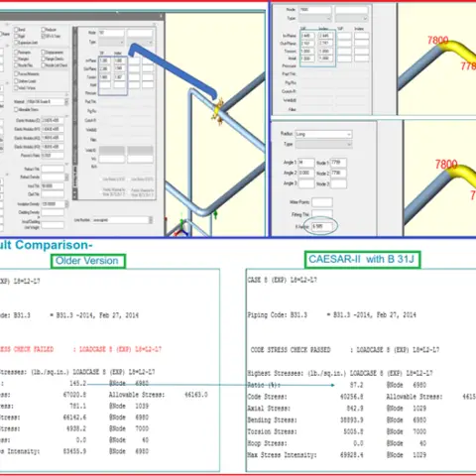The width and height of the screenshot is (476, 476).
Task: Open the first Type dropdown in left SIF panel
Action: [111, 43]
